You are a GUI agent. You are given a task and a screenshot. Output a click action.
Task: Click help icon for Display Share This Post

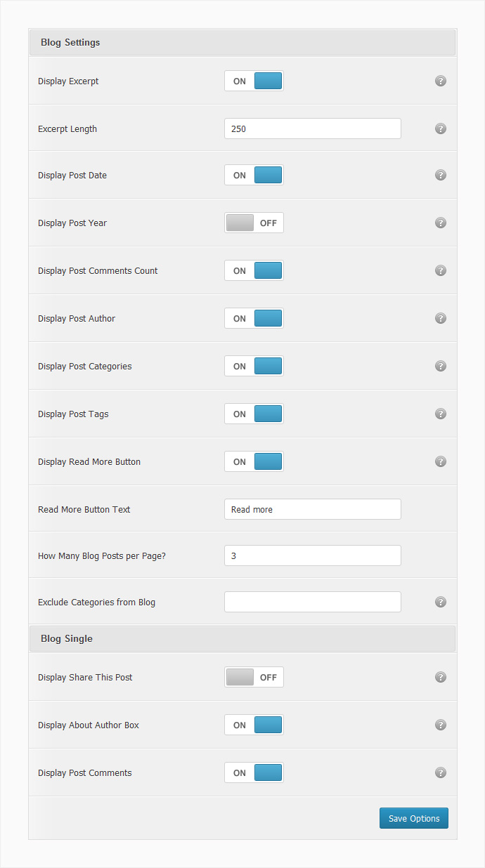pos(441,677)
